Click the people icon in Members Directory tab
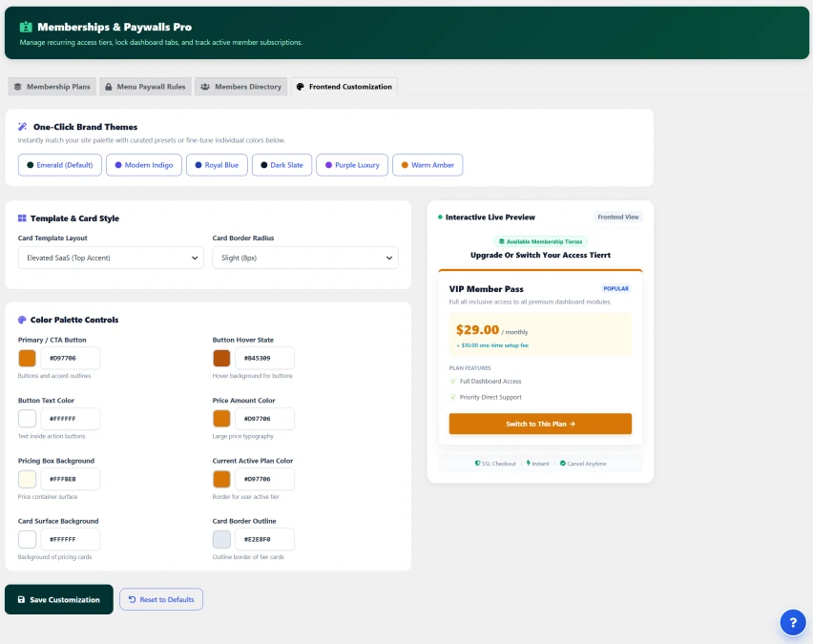813x644 pixels. pos(205,87)
